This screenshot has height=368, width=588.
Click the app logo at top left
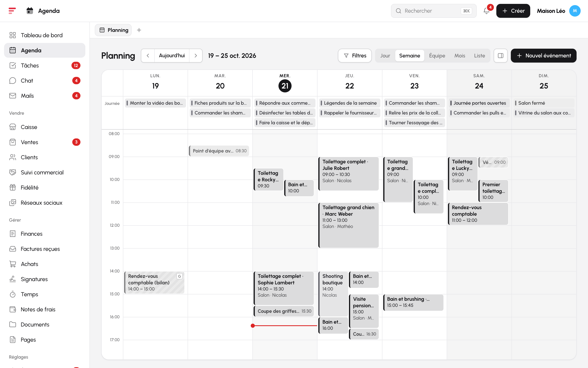12,11
